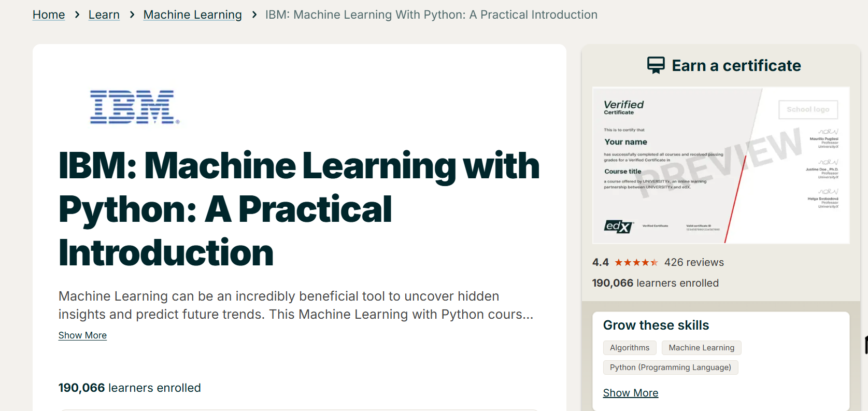Go to the Home breadcrumb link
The image size is (868, 411).
tap(49, 15)
